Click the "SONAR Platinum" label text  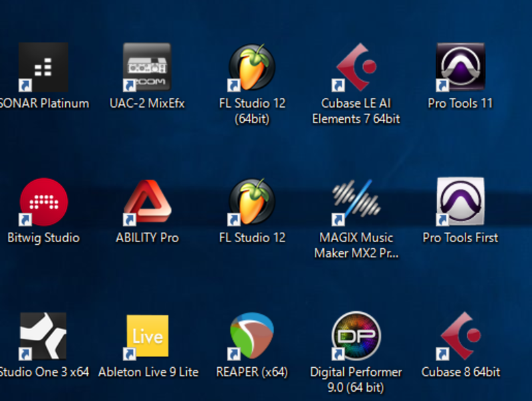[x=45, y=103]
